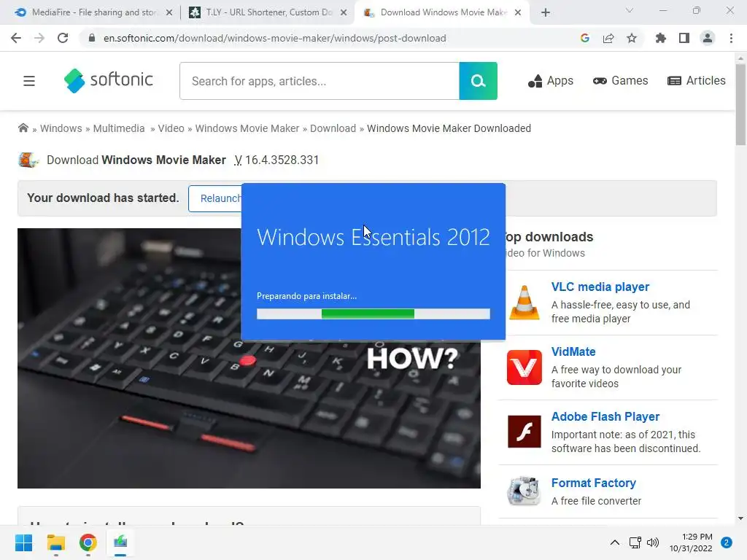This screenshot has height=560, width=747.
Task: Focus the Search for apps input field
Action: [320, 81]
